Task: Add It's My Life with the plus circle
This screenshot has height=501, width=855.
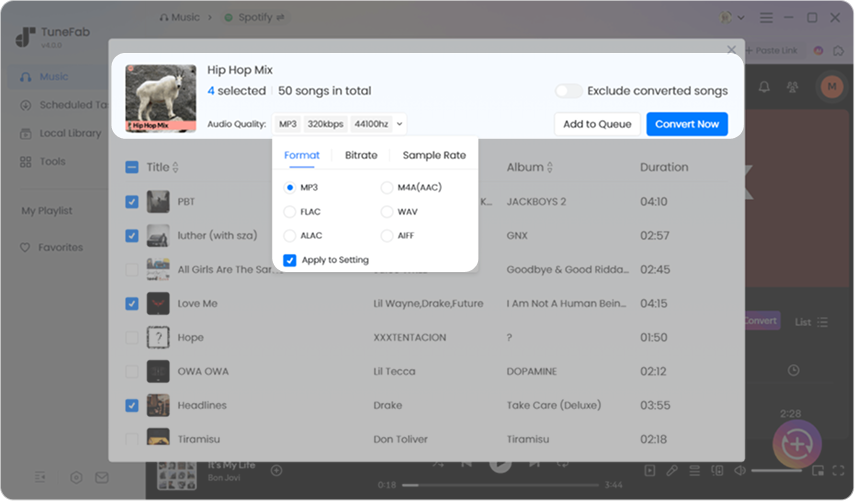Action: 276,470
